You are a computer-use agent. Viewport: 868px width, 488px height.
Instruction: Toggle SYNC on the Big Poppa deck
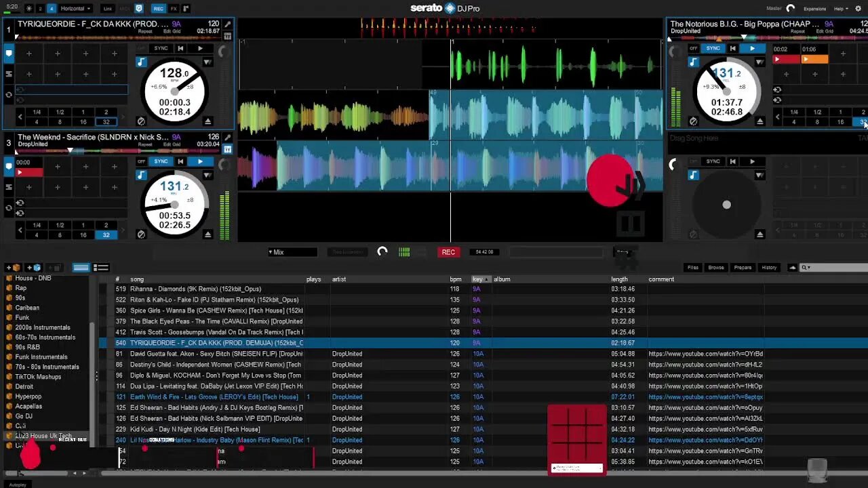(x=713, y=48)
